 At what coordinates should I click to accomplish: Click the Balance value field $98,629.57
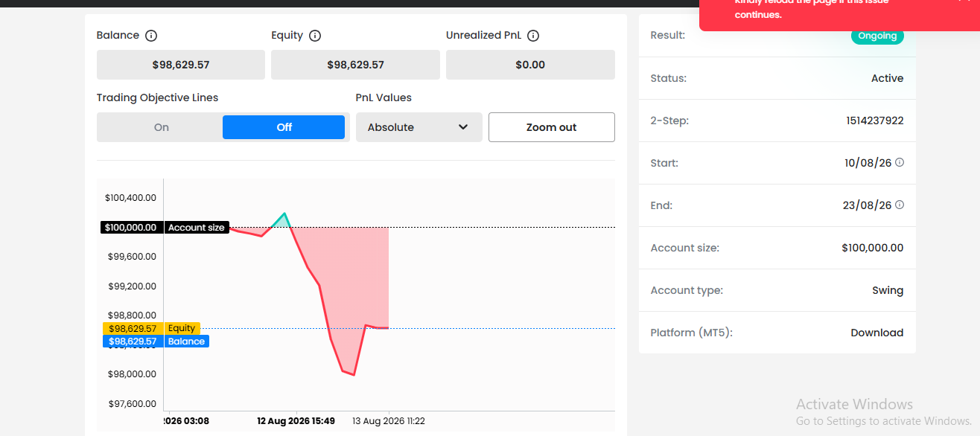pos(181,65)
